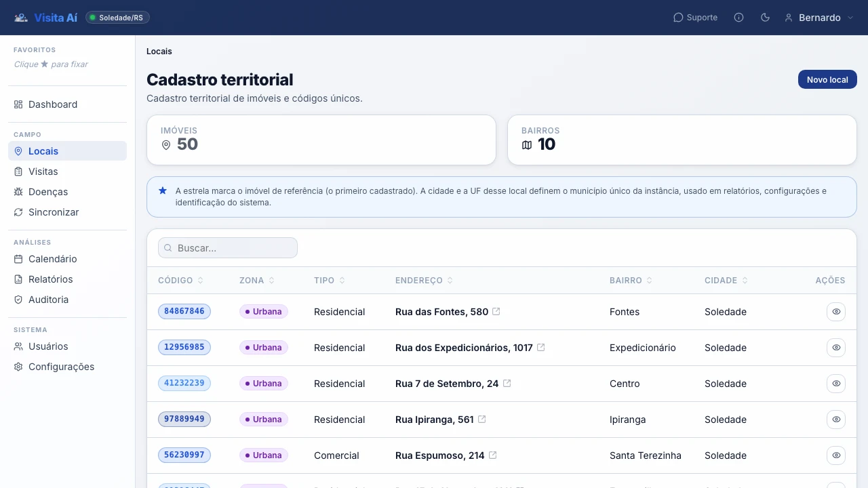Open external link for Rua Ipiranga, 561
This screenshot has height=488, width=868.
click(482, 420)
